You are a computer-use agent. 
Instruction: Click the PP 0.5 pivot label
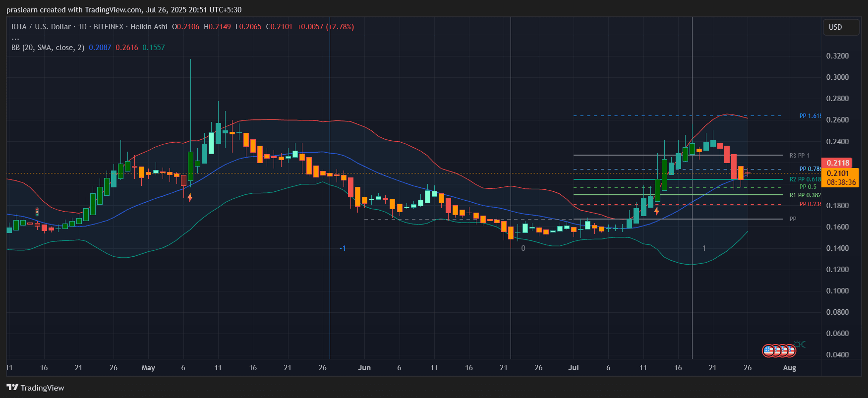808,187
